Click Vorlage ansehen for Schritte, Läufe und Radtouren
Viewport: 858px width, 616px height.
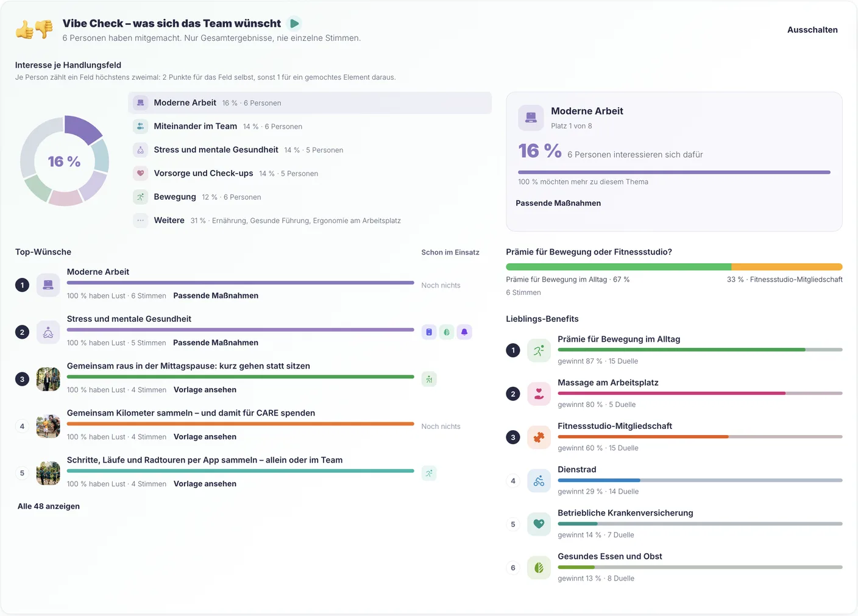point(205,484)
